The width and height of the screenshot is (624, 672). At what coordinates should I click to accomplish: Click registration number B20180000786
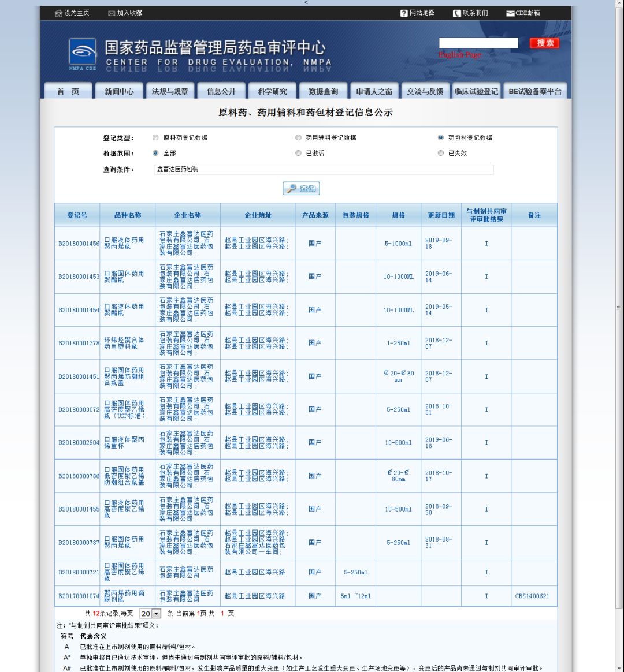79,476
